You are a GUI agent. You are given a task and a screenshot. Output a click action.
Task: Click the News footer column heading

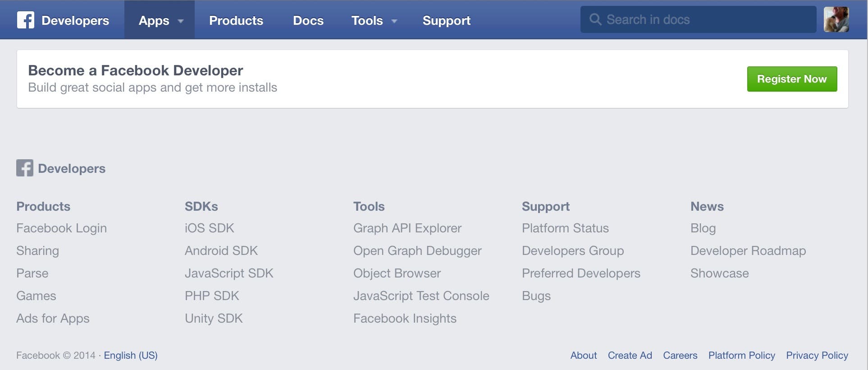pos(707,206)
